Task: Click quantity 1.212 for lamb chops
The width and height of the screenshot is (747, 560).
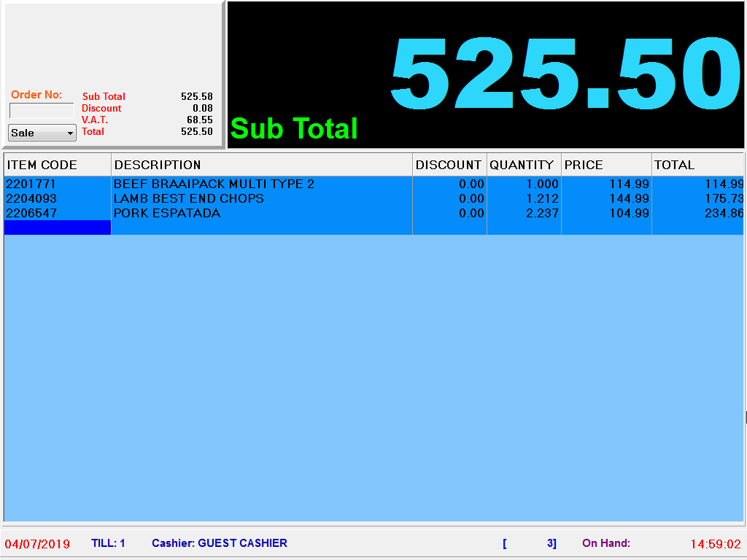Action: (x=542, y=198)
